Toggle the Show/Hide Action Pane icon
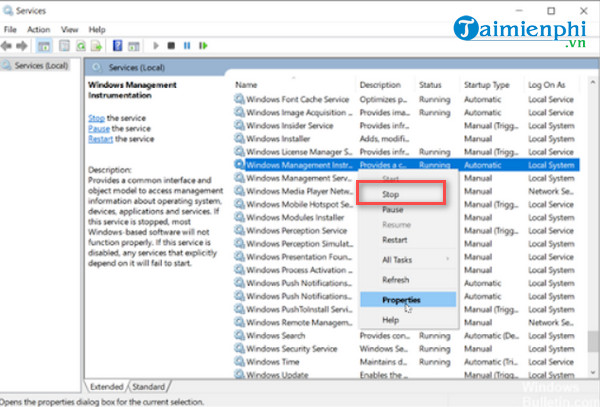 tap(134, 46)
